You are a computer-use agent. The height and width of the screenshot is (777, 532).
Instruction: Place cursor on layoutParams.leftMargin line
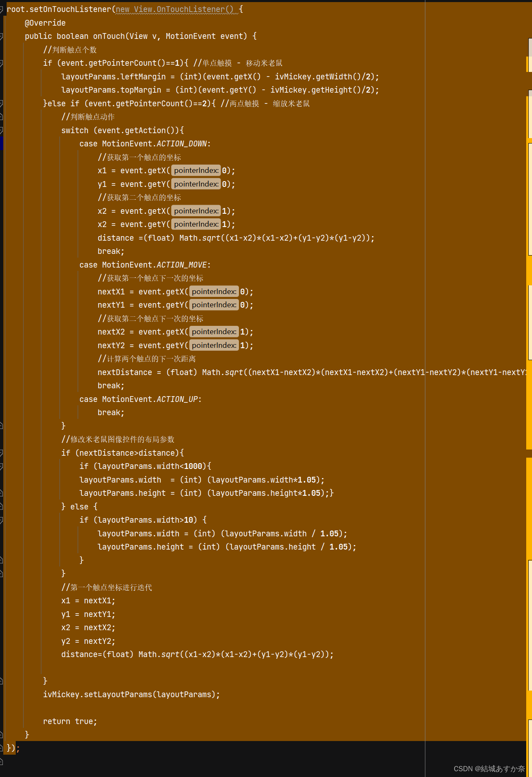click(220, 77)
